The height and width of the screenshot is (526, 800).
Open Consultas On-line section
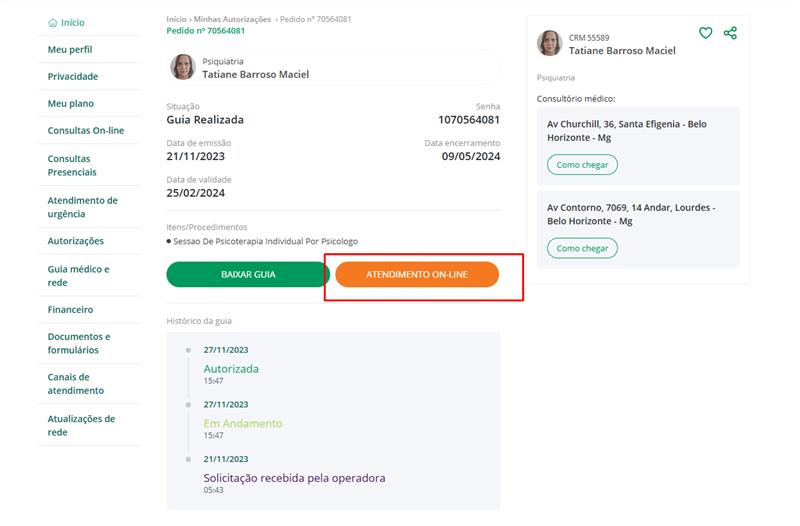86,131
